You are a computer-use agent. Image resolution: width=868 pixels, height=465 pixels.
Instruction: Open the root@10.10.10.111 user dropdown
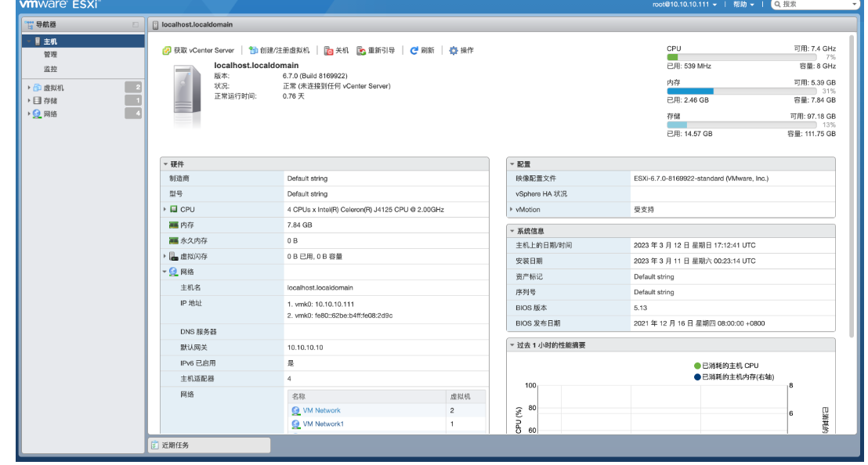pyautogui.click(x=685, y=5)
